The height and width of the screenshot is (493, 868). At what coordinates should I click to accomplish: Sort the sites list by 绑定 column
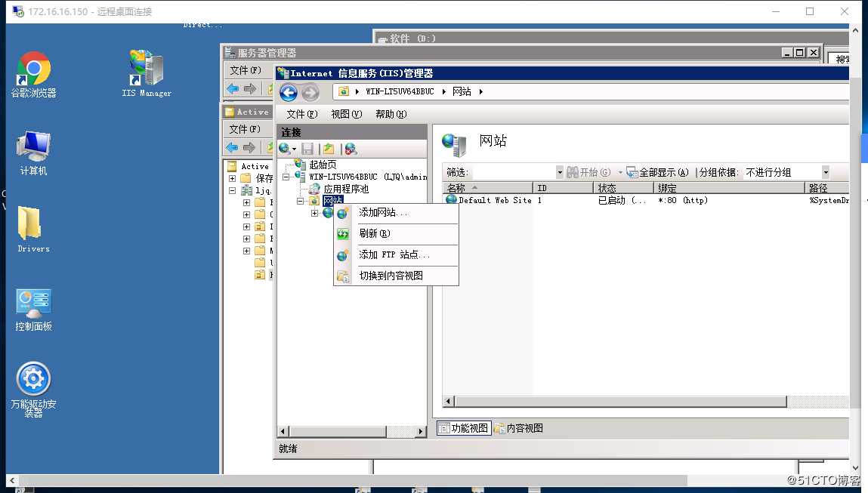[729, 188]
